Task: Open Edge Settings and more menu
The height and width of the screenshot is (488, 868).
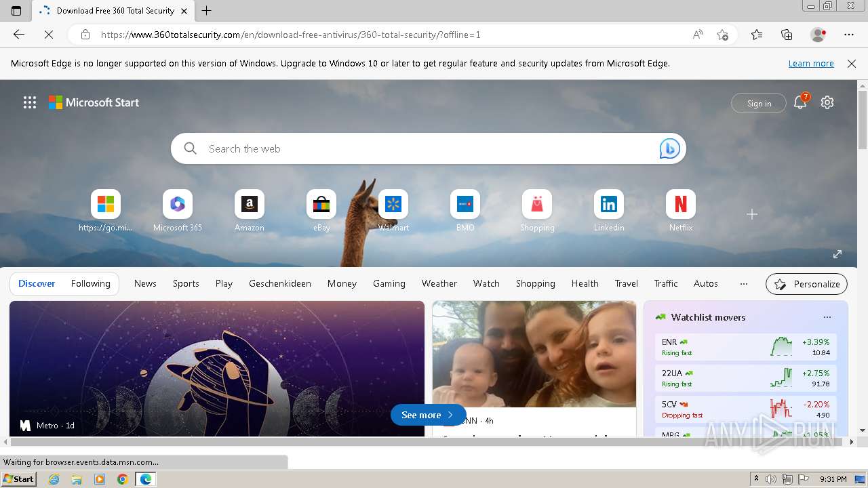Action: 849,35
